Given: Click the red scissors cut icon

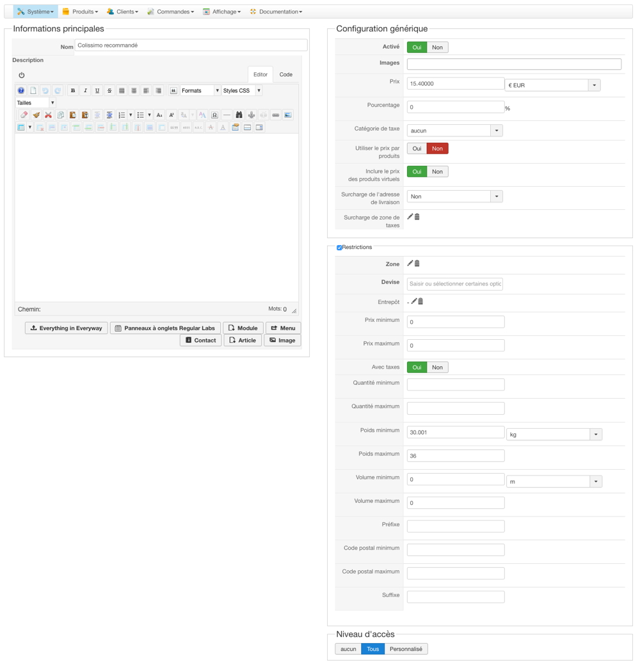Looking at the screenshot, I should pyautogui.click(x=49, y=115).
